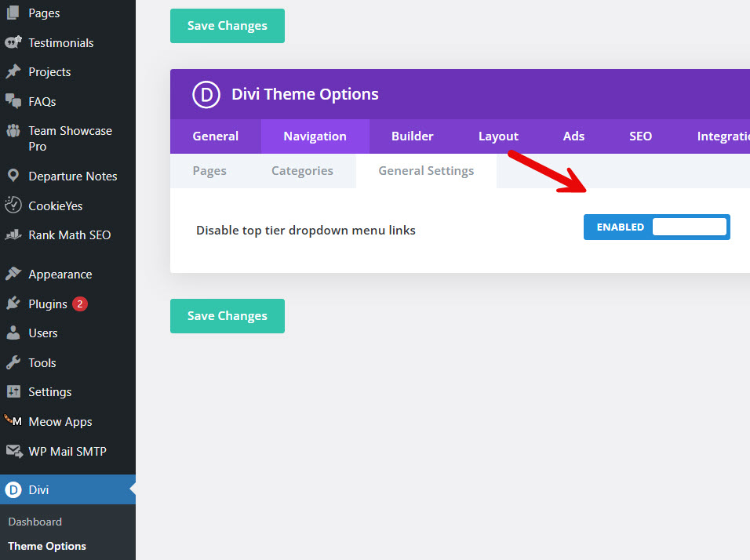Click the Rank Math SEO chart icon
750x560 pixels.
click(13, 235)
